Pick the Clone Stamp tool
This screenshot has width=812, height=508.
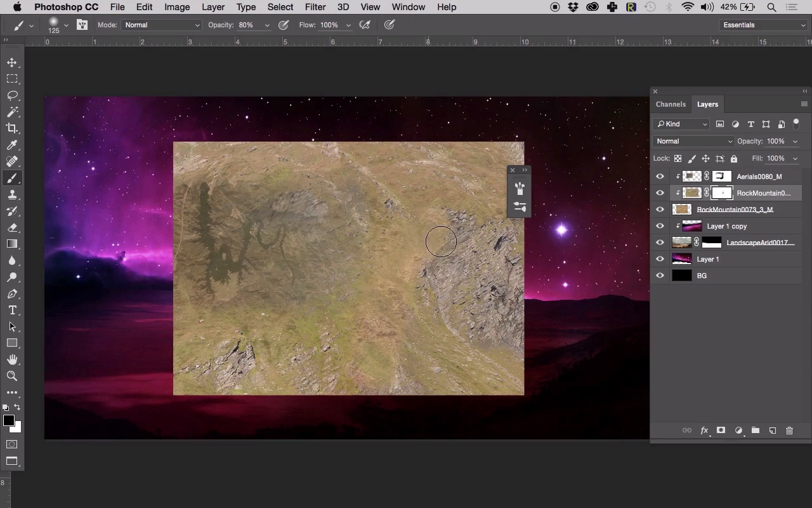tap(12, 194)
